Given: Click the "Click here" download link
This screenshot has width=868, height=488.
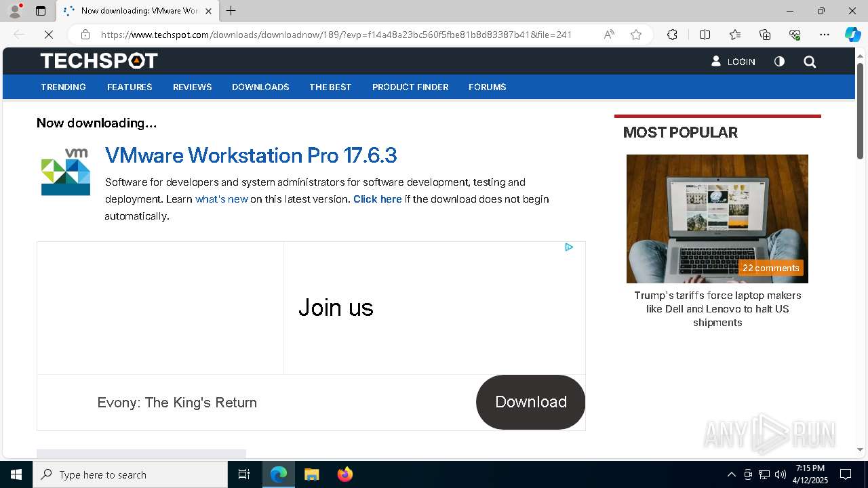Looking at the screenshot, I should coord(378,199).
